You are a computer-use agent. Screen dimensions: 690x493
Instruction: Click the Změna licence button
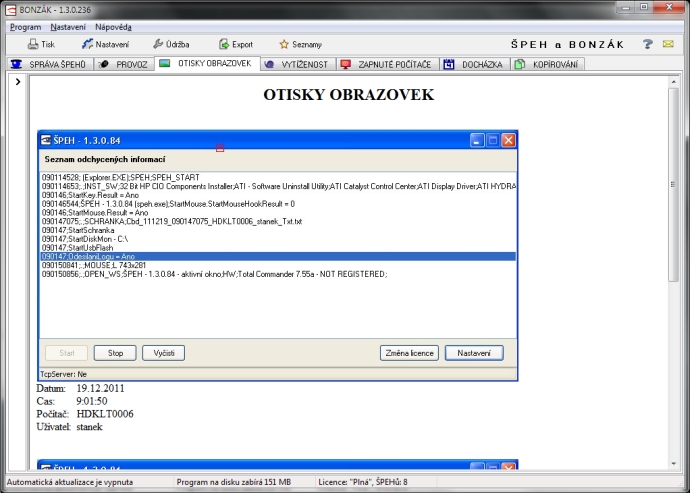pyautogui.click(x=409, y=353)
